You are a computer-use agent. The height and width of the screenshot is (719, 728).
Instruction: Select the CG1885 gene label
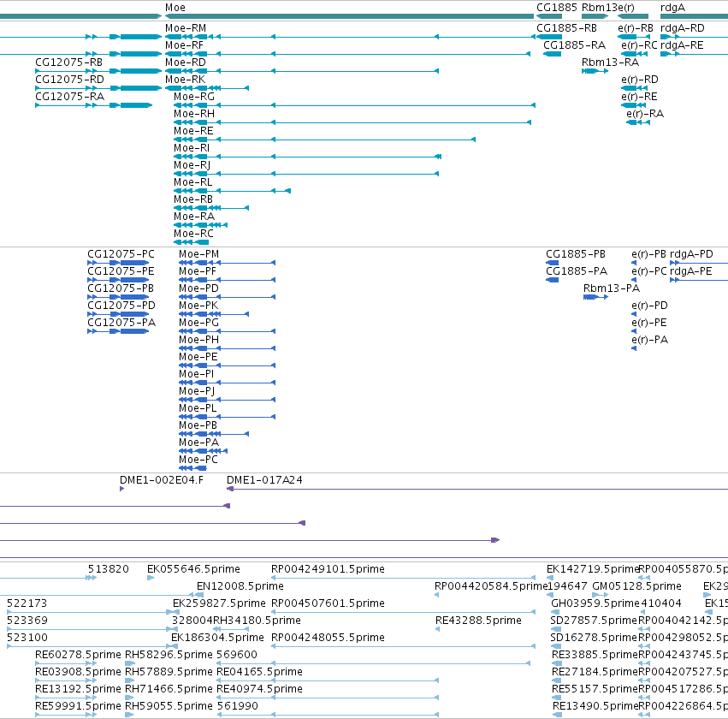pyautogui.click(x=557, y=8)
